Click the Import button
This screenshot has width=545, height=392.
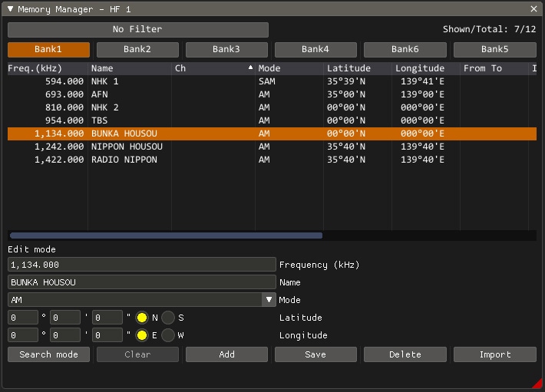[x=494, y=354]
